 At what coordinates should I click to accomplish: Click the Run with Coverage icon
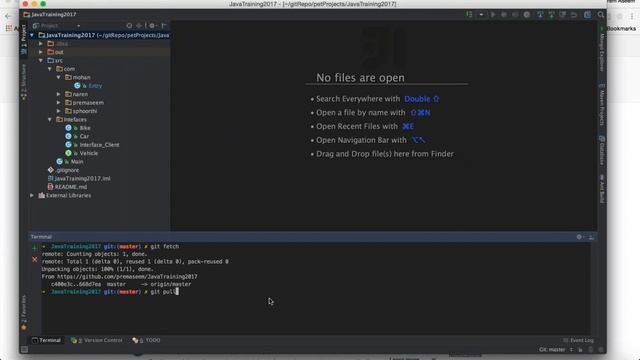pos(515,15)
